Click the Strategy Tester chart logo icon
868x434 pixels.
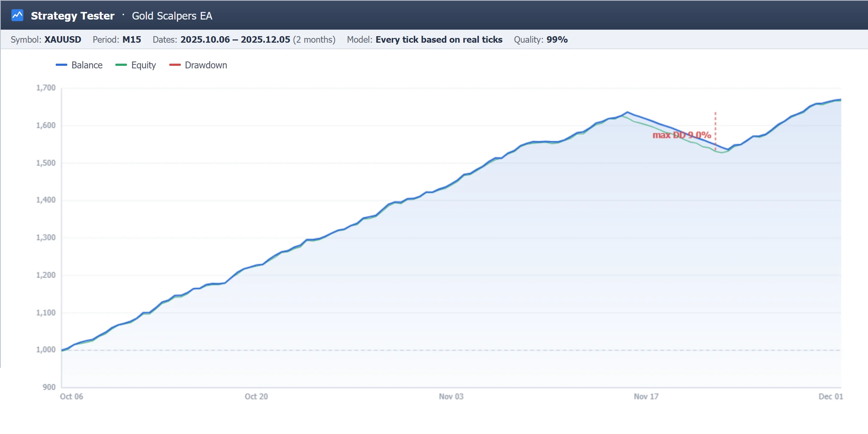coord(17,15)
